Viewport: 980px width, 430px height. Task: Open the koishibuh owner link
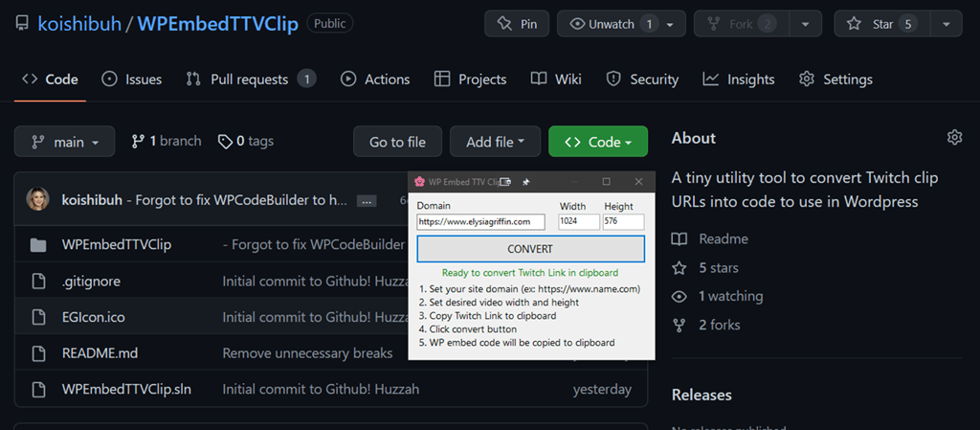[79, 24]
